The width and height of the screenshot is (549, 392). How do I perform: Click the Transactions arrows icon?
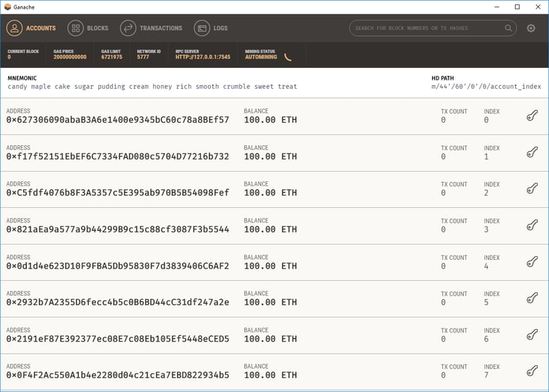click(128, 28)
